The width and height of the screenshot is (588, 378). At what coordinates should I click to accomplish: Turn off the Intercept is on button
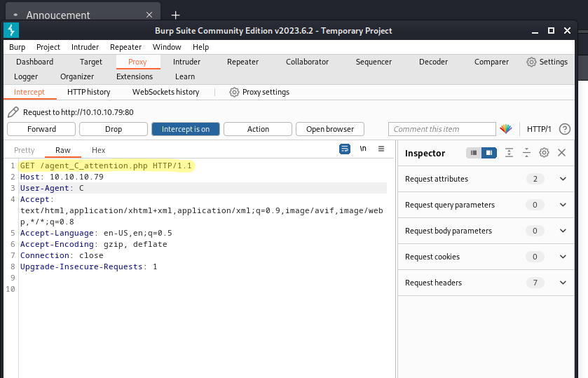[x=185, y=129]
